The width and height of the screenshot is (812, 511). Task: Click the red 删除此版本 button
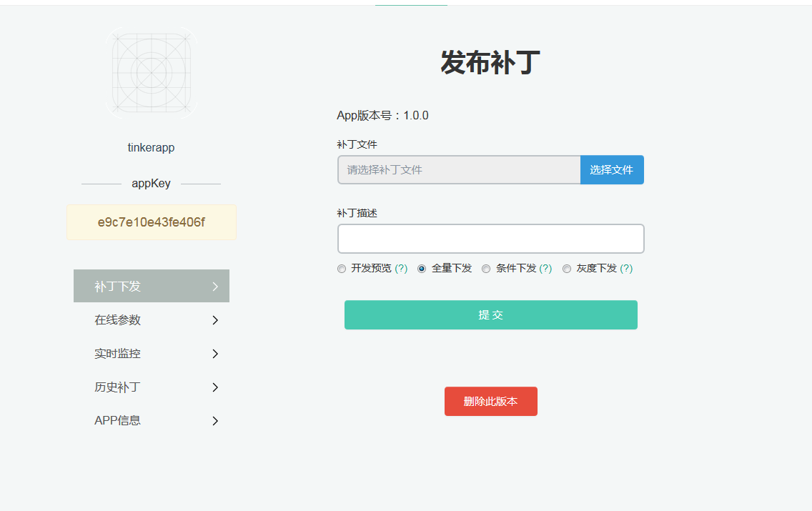click(491, 401)
